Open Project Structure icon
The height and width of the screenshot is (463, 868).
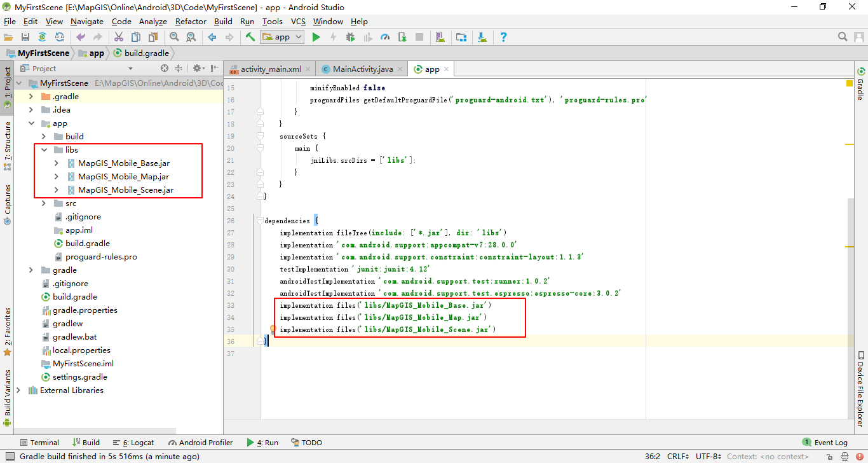pos(461,38)
